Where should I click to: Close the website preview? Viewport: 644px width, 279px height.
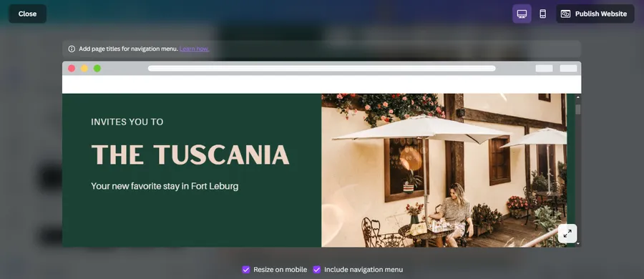(x=27, y=14)
